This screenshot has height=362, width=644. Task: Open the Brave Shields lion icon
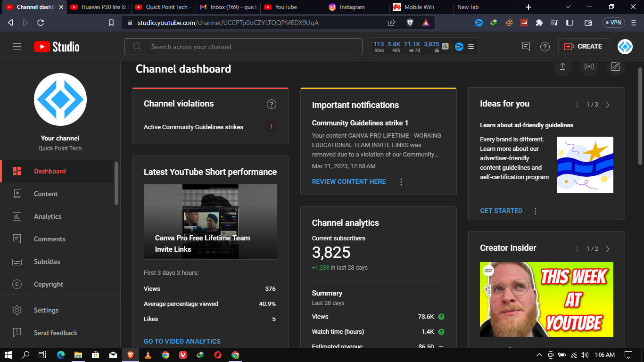click(410, 23)
